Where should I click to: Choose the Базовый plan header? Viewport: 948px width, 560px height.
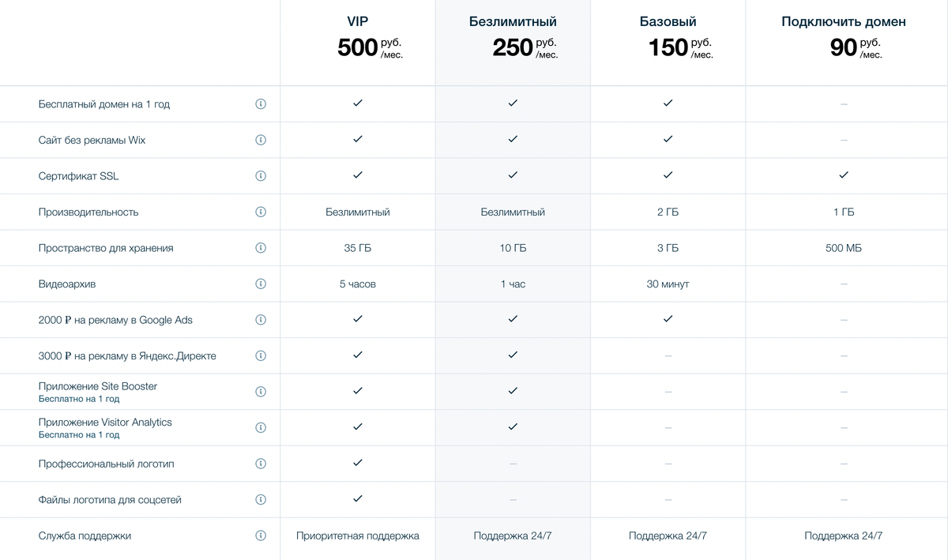pos(668,22)
